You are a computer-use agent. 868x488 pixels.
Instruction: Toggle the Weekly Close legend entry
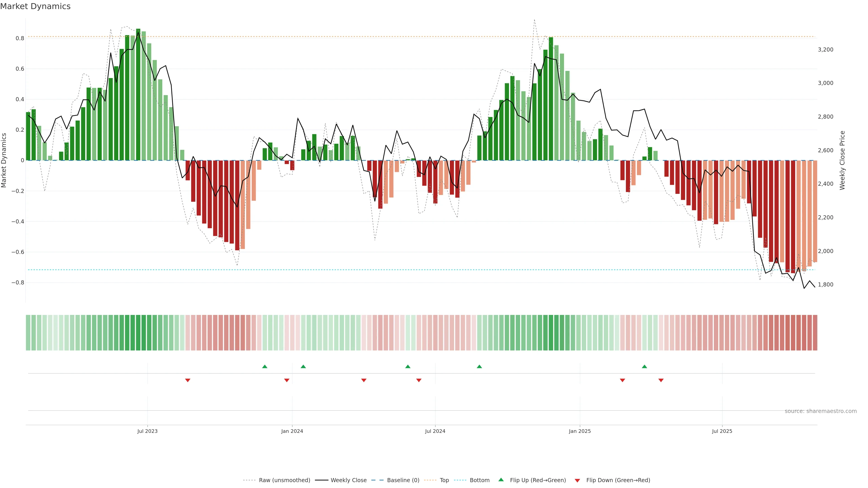click(348, 480)
